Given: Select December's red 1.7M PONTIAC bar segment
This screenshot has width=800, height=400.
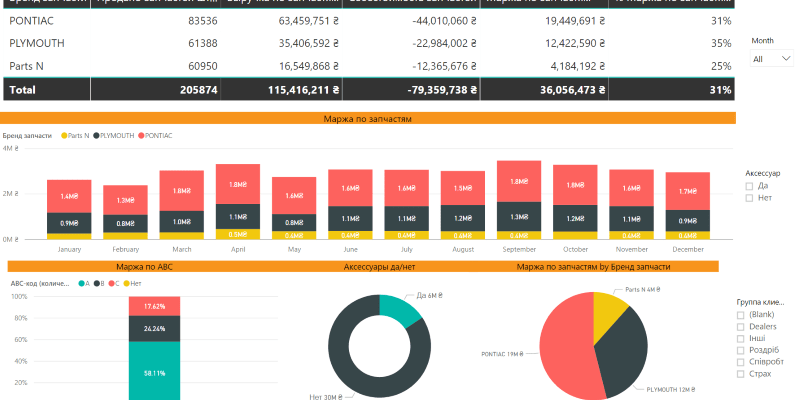Looking at the screenshot, I should (x=688, y=191).
